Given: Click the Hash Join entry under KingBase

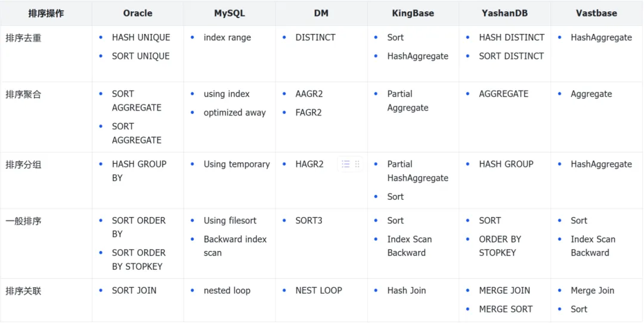Looking at the screenshot, I should click(406, 291).
